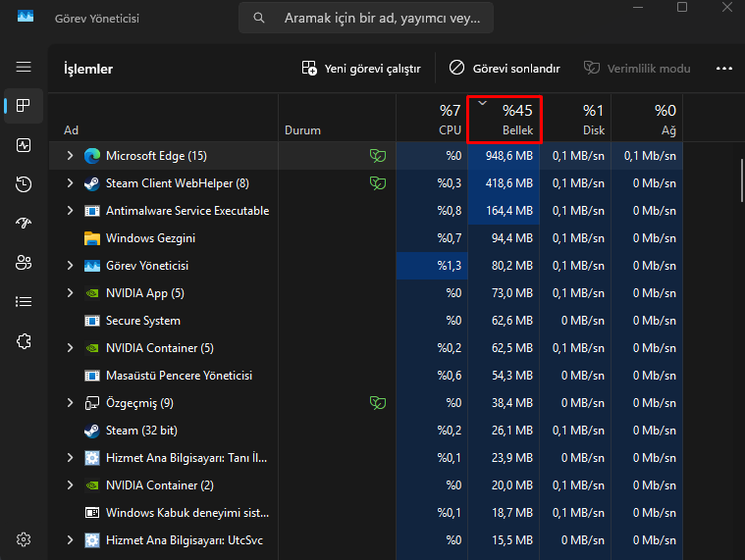This screenshot has width=745, height=560.
Task: Open the Users page icon
Action: 24,263
